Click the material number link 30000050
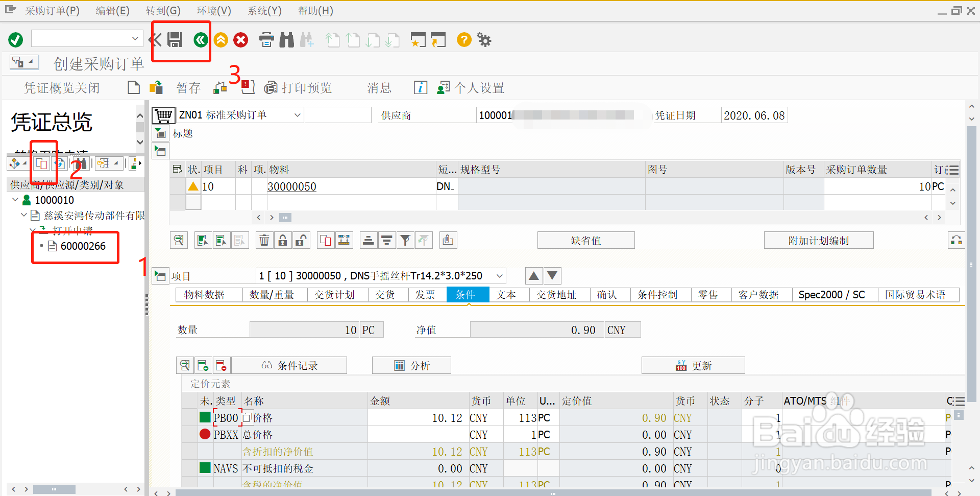This screenshot has width=980, height=496. (x=292, y=186)
